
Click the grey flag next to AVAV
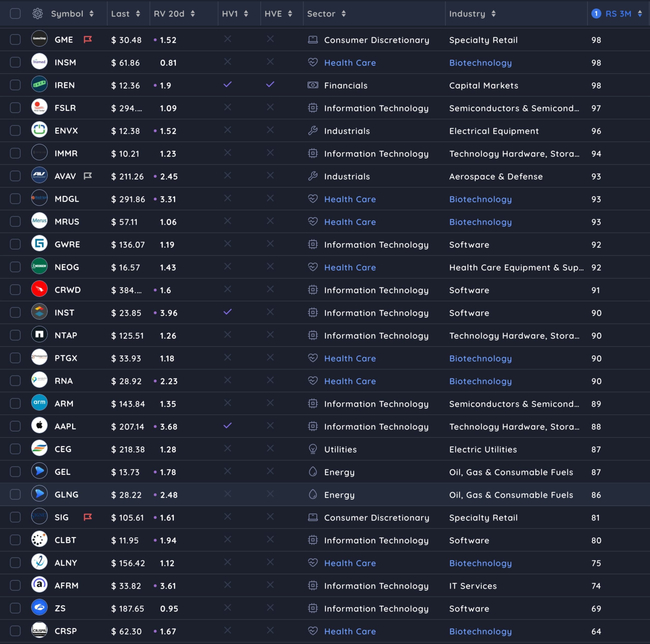click(x=88, y=176)
